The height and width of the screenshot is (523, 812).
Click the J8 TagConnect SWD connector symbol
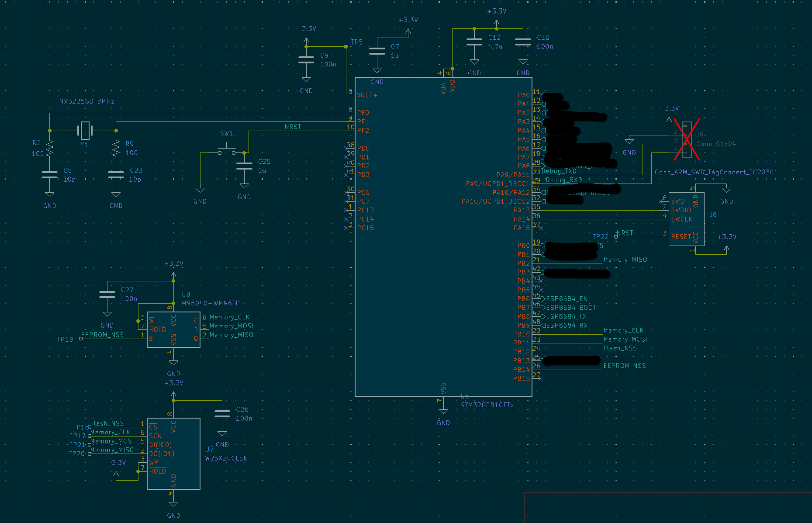(686, 218)
